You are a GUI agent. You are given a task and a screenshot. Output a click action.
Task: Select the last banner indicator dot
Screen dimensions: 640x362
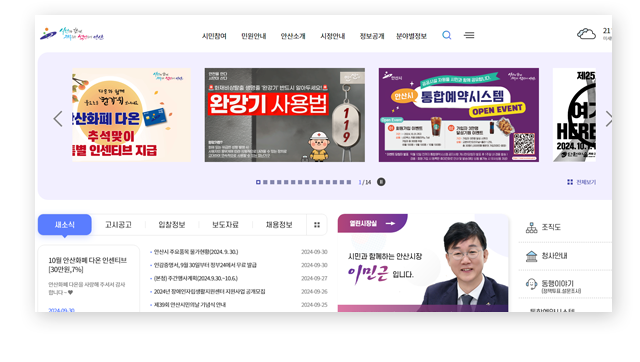349,182
